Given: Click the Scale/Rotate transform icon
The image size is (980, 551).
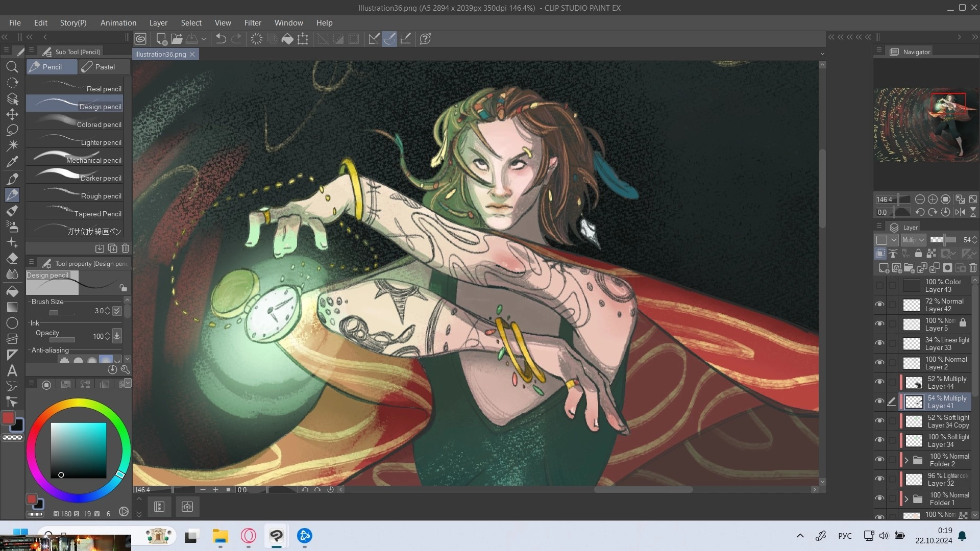Looking at the screenshot, I should [x=303, y=39].
